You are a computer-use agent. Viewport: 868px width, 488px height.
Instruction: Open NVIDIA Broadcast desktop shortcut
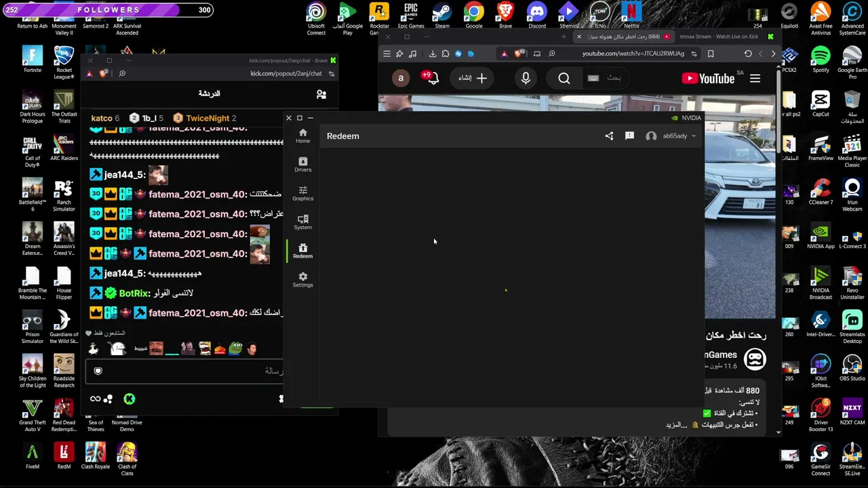821,283
